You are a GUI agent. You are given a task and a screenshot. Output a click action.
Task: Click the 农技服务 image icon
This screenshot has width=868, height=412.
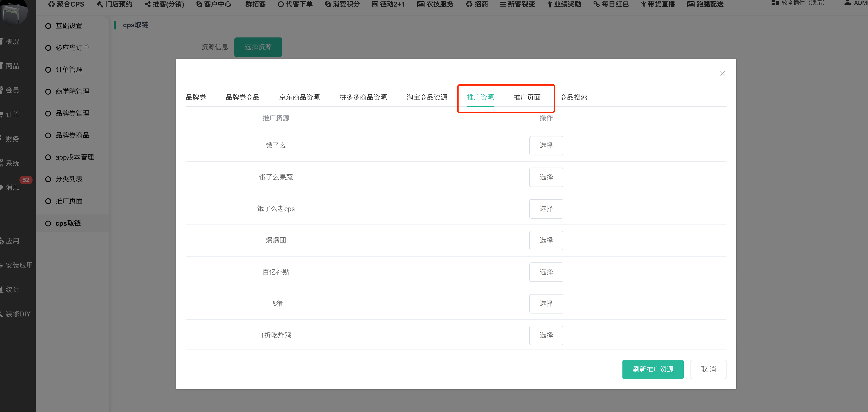pos(421,4)
